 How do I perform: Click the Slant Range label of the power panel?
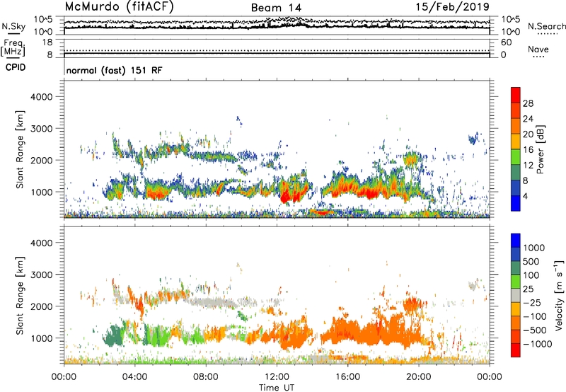pos(20,149)
